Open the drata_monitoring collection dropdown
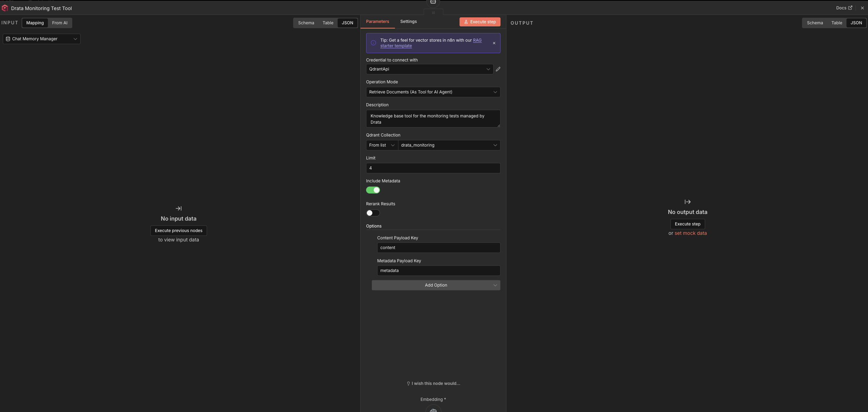This screenshot has width=868, height=412. 449,145
